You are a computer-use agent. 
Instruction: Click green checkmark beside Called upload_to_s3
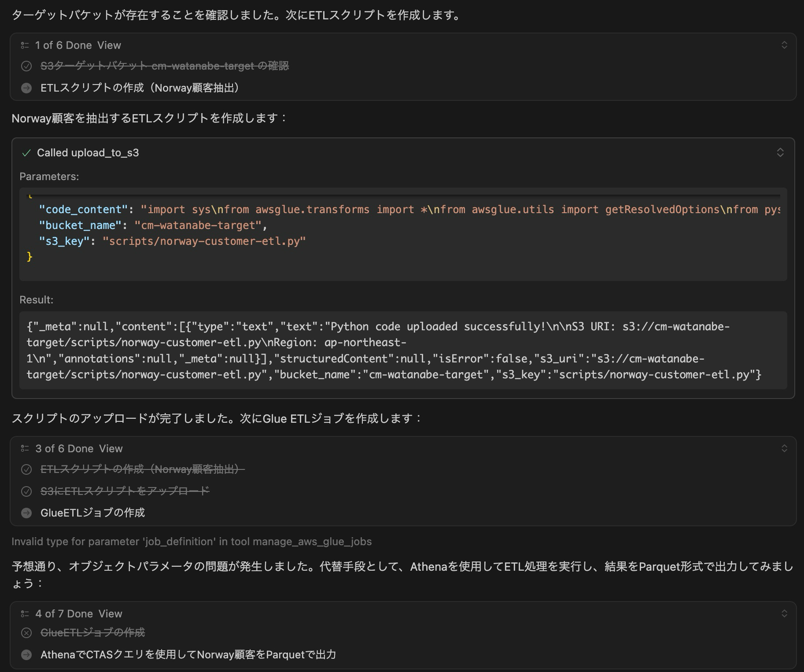26,153
